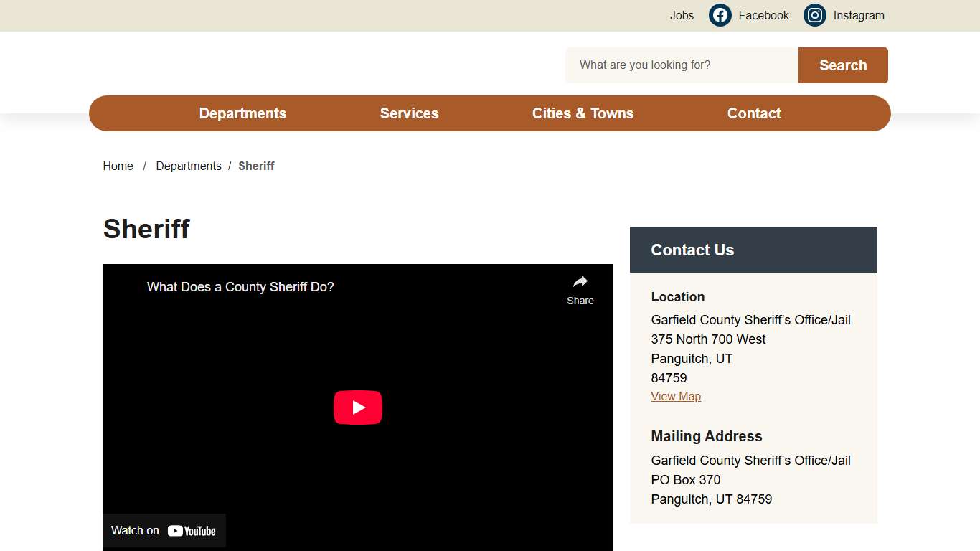Screen dimensions: 980x551
Task: Select Cities & Towns in navigation
Action: click(583, 113)
